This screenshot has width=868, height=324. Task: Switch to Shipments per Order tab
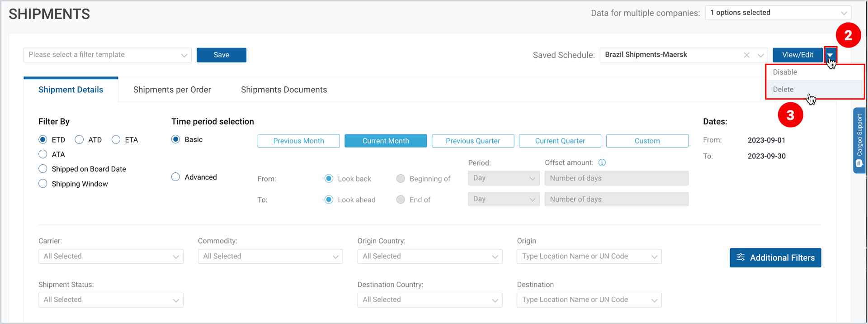pos(172,90)
